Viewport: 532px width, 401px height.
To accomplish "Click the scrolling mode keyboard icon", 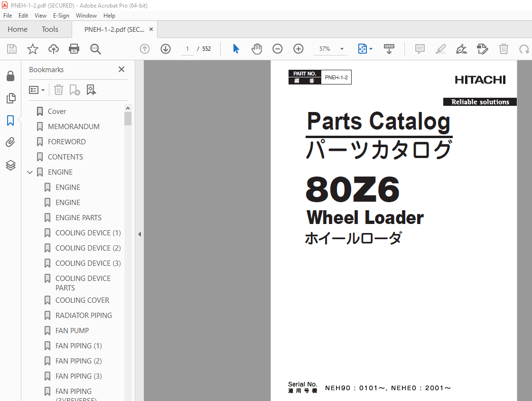I will coord(389,49).
